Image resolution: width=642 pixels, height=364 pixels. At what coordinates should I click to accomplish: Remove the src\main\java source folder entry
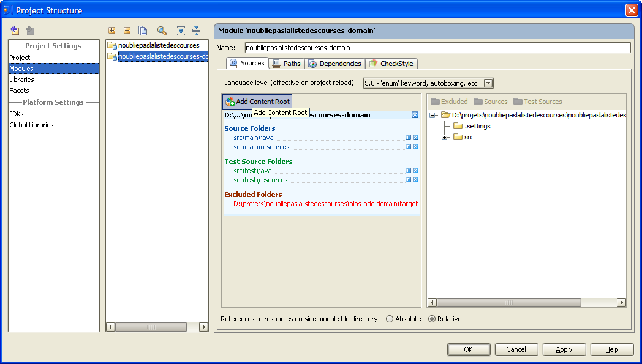pyautogui.click(x=415, y=138)
